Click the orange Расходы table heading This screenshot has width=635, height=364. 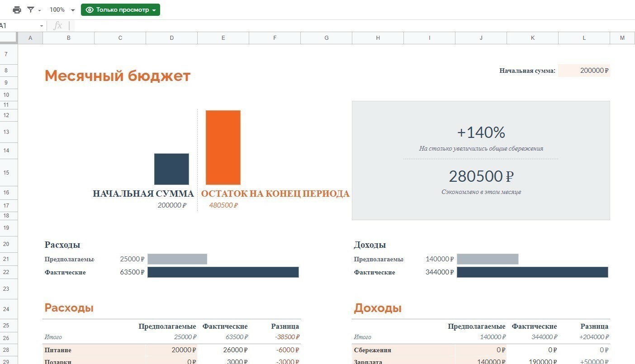(x=69, y=308)
